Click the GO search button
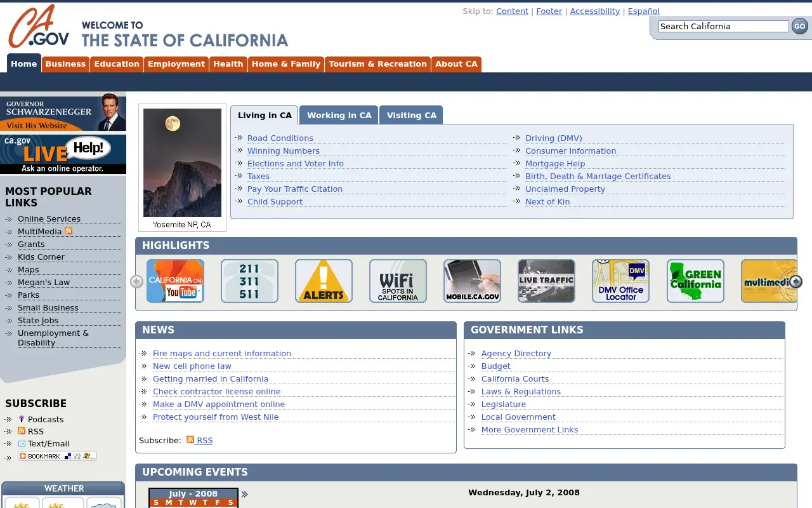 click(799, 26)
